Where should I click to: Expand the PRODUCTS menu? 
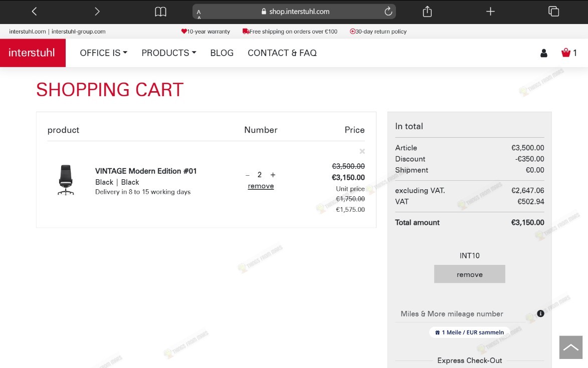click(169, 53)
